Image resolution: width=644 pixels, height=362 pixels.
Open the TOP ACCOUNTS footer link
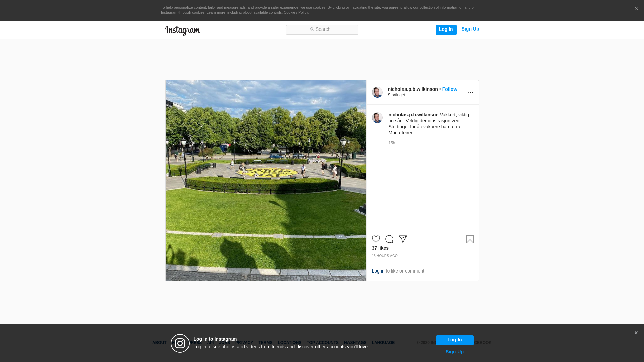coord(323,343)
